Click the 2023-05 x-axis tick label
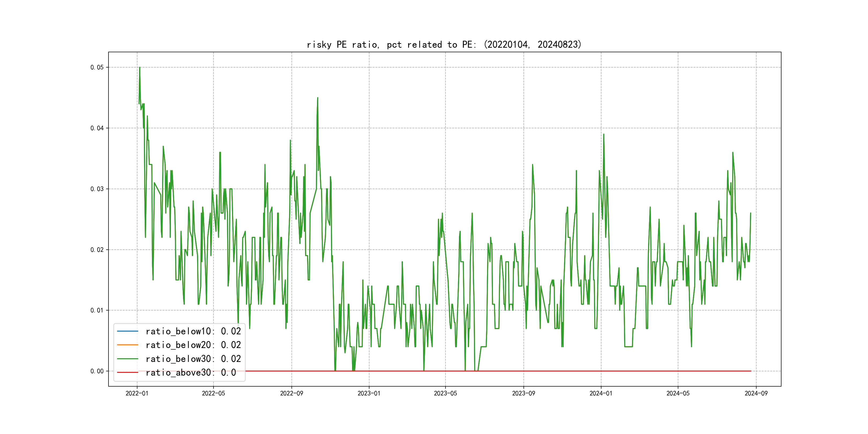The width and height of the screenshot is (868, 434). coord(445,393)
